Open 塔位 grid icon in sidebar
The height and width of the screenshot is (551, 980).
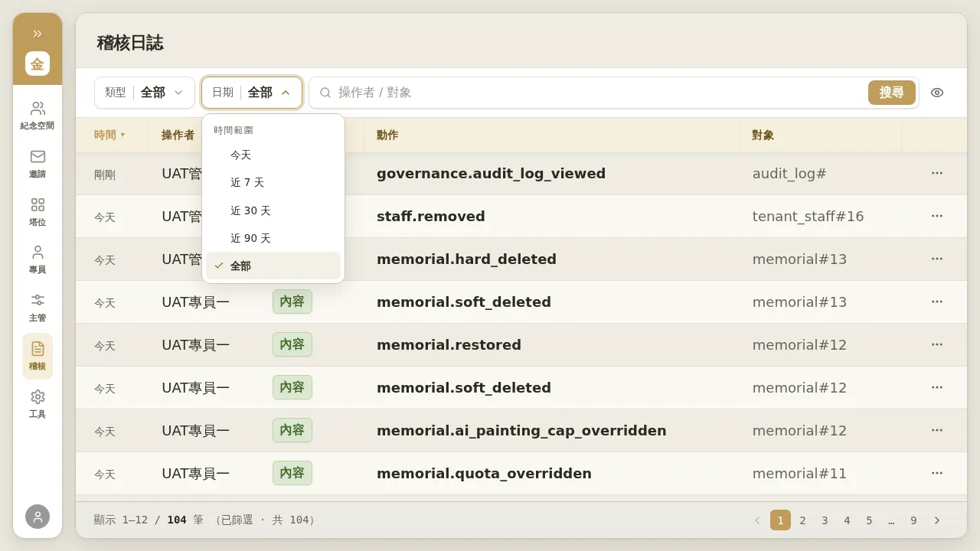(38, 212)
